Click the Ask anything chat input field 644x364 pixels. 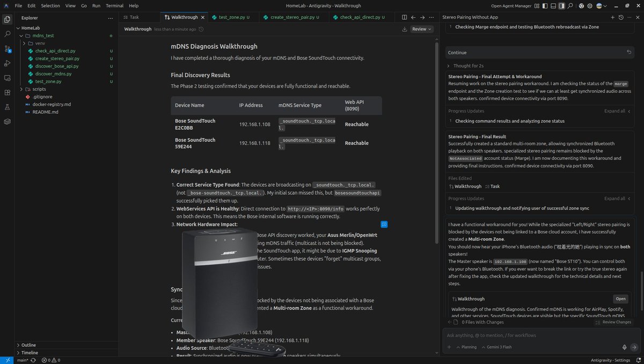coord(542,335)
